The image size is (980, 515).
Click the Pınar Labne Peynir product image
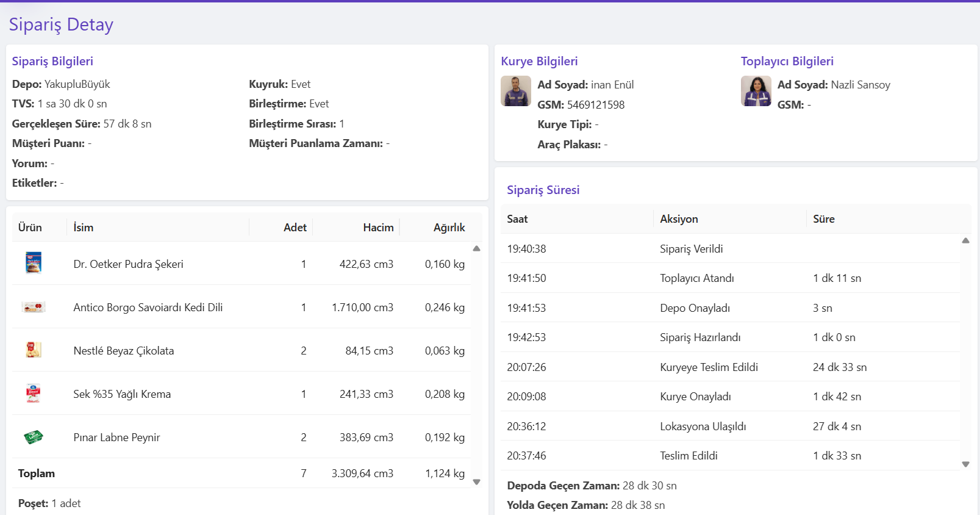point(34,437)
